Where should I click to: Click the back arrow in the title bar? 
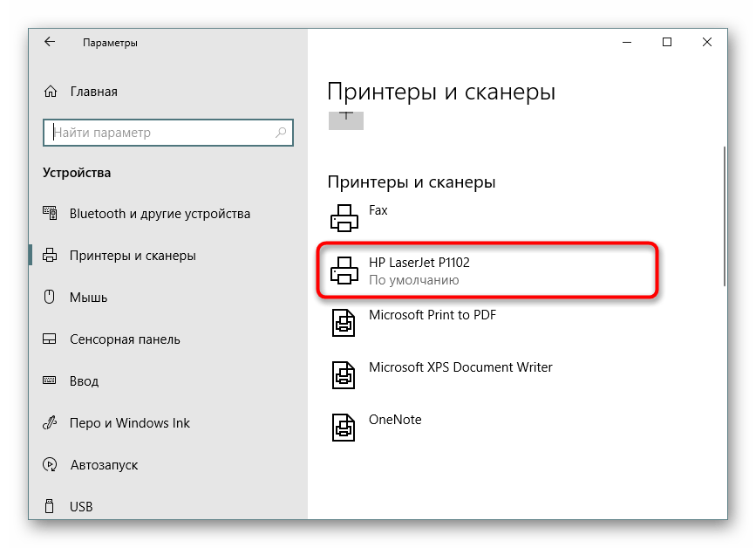50,42
